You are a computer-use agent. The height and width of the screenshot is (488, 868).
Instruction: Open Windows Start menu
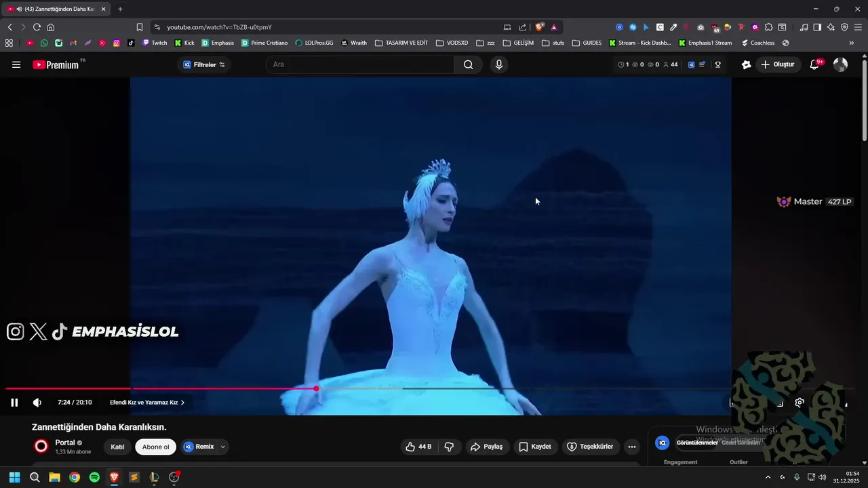point(14,477)
